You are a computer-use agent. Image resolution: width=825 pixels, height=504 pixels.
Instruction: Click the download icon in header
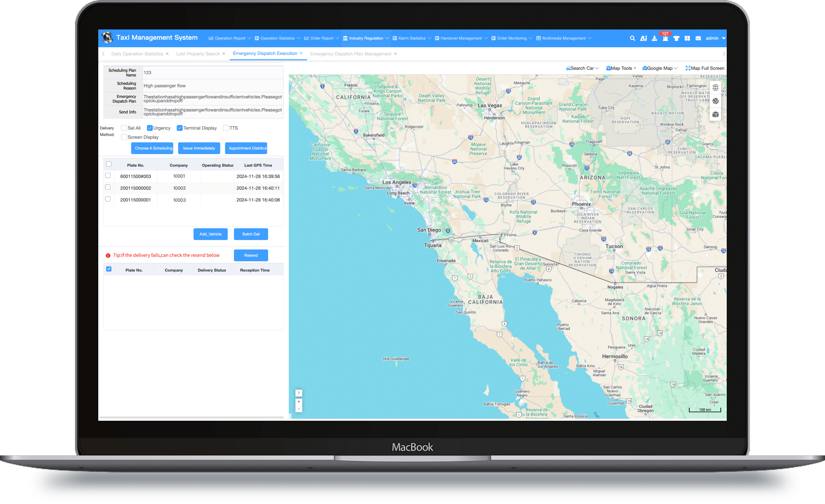click(654, 38)
